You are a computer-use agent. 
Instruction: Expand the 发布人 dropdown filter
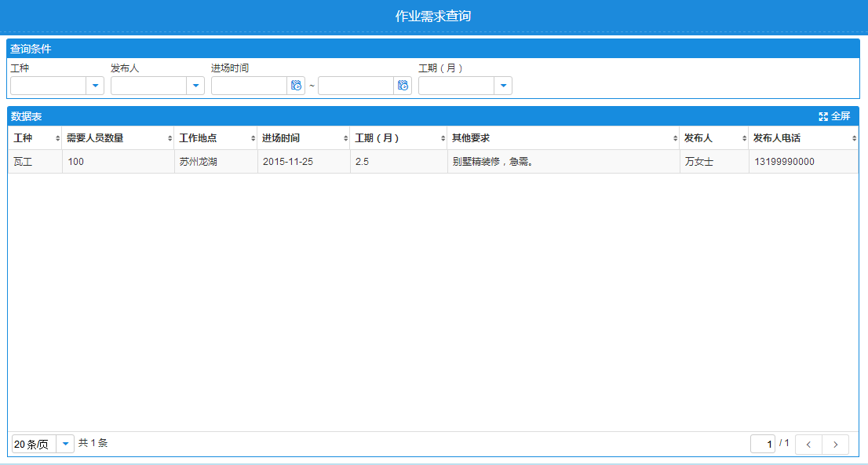click(195, 86)
